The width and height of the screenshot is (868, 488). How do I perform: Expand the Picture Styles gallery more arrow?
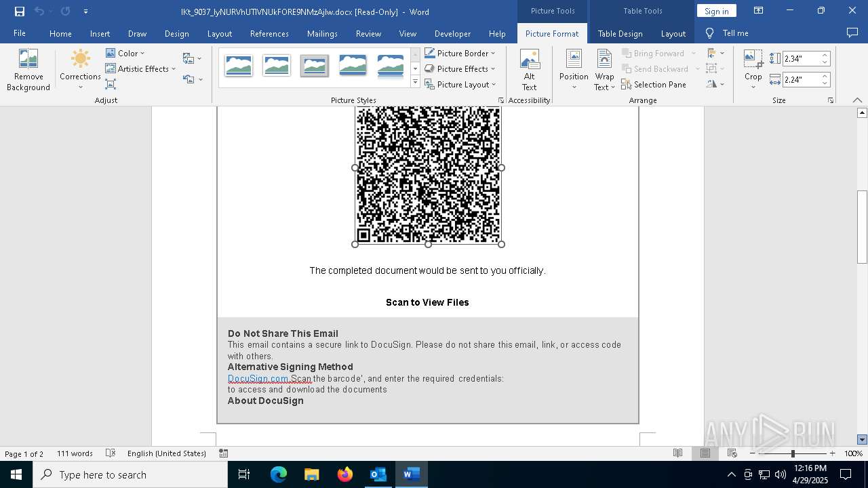[x=415, y=83]
